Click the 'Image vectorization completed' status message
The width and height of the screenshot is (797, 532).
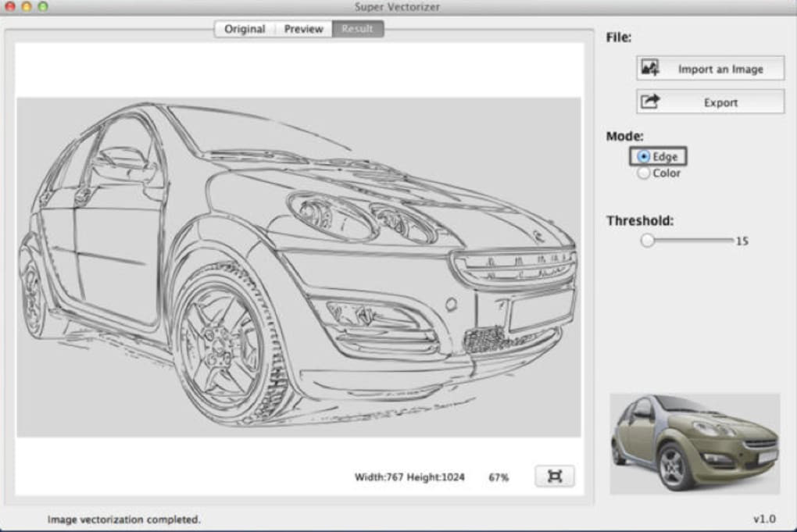(124, 519)
